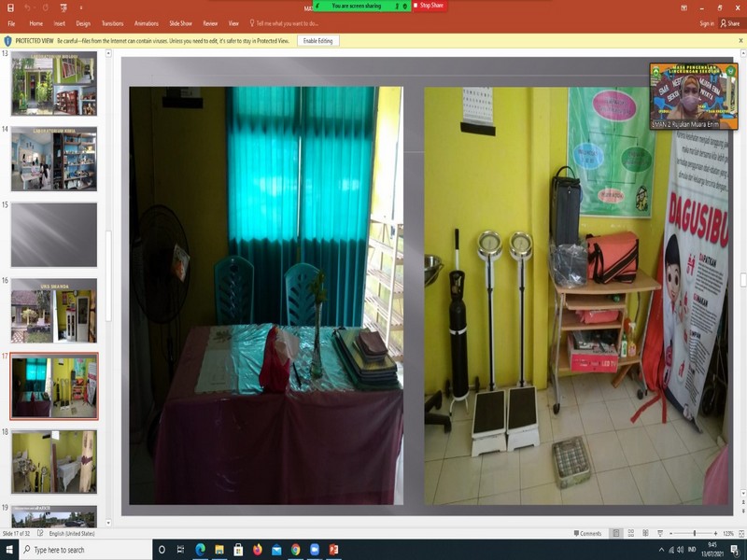This screenshot has width=747, height=560.
Task: Fit slide to current window icon
Action: coord(740,533)
